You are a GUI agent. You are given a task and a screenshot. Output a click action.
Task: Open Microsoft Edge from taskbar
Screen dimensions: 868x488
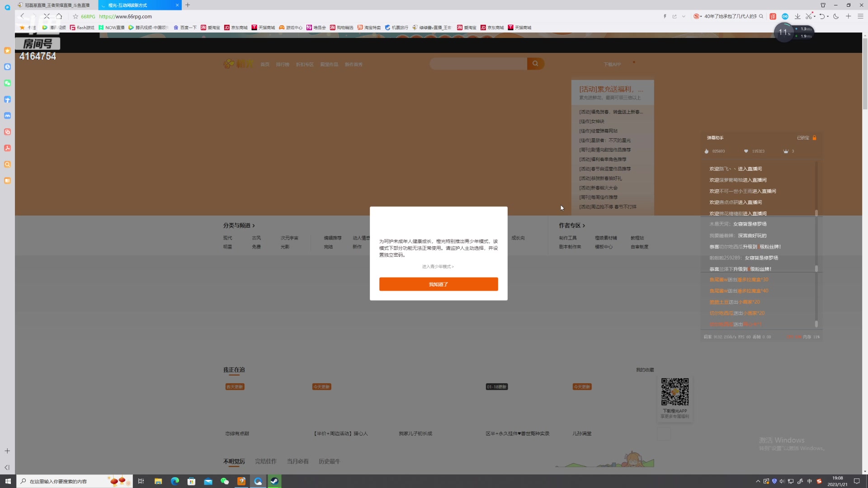coord(175,481)
